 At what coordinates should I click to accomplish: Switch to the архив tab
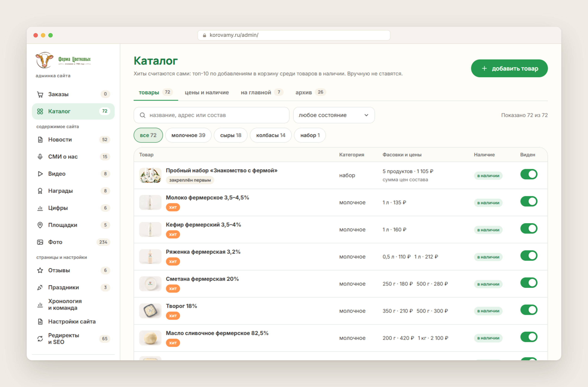311,92
